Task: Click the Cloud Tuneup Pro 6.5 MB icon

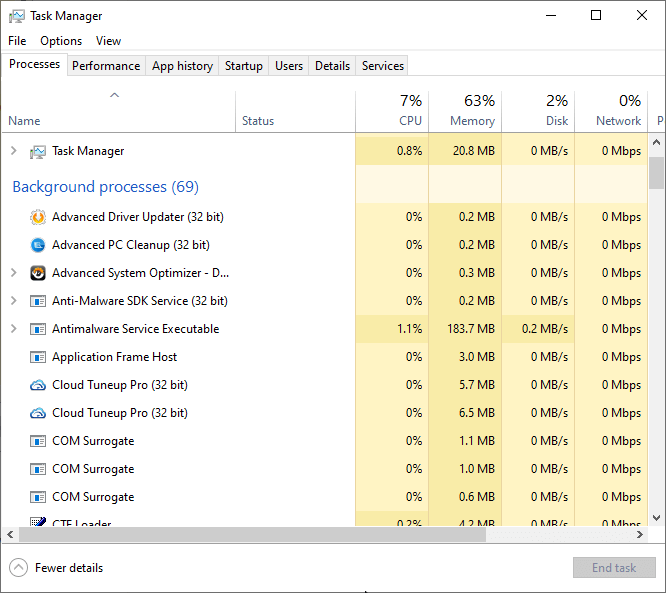Action: click(x=38, y=413)
